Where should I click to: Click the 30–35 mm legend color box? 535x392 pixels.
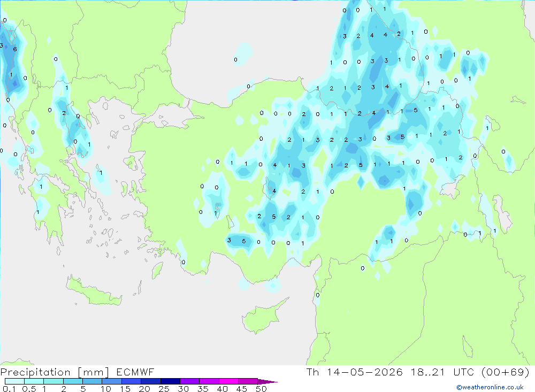(x=190, y=381)
